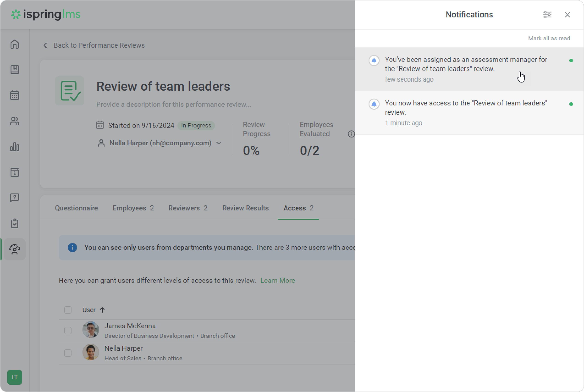
Task: Switch to the Reviewers tab
Action: (188, 208)
